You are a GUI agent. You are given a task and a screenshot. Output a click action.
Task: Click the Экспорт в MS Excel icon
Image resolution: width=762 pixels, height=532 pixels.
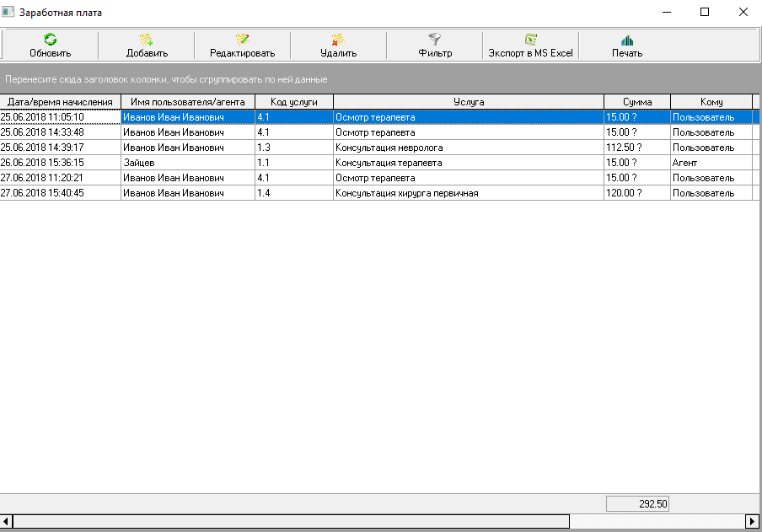pos(530,40)
